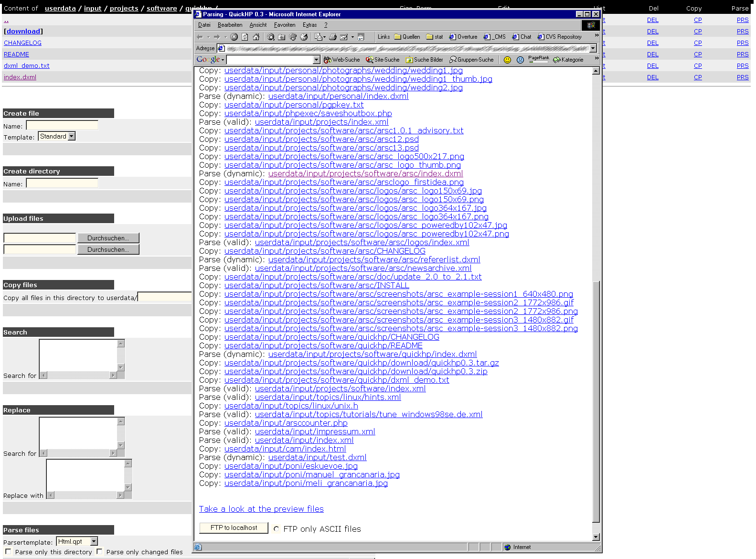
Task: Click the Suche Bilder toolbar button
Action: coord(424,60)
